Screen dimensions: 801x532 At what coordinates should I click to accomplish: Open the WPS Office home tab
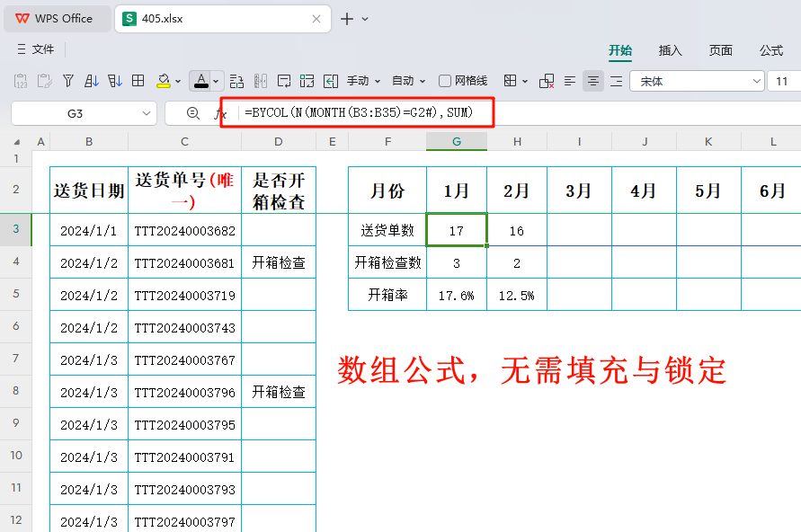(58, 19)
